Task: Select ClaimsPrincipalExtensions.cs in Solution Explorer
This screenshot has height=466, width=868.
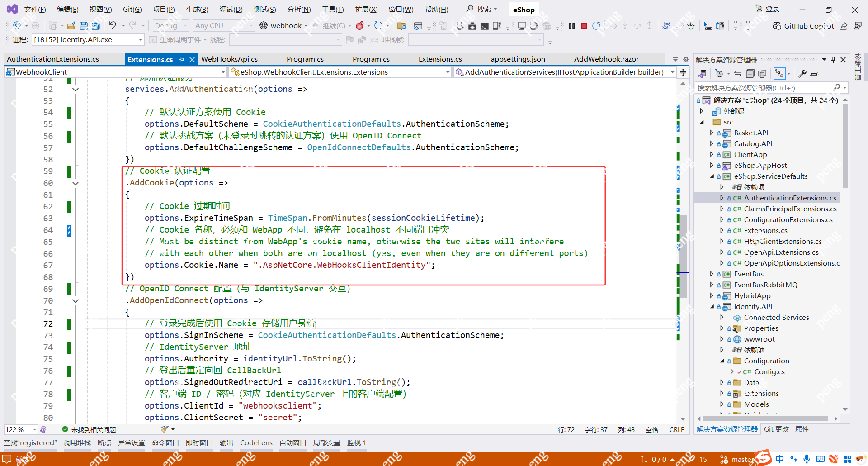Action: click(x=790, y=209)
